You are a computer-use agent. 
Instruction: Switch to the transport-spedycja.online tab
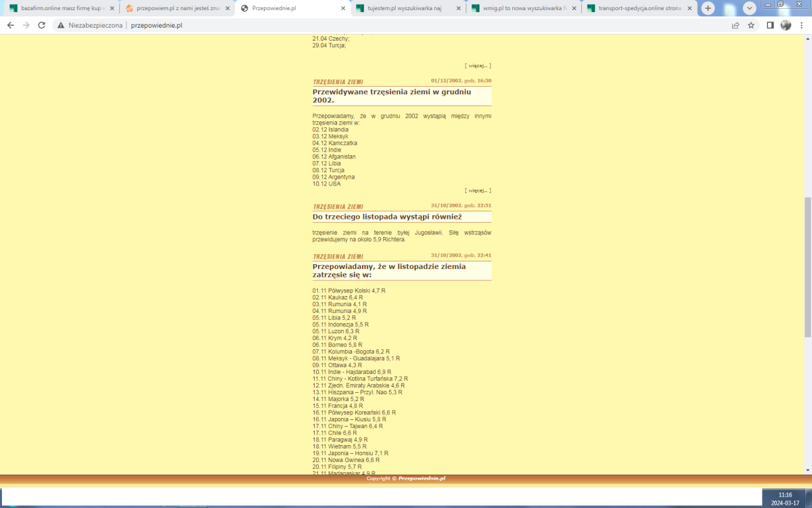636,8
